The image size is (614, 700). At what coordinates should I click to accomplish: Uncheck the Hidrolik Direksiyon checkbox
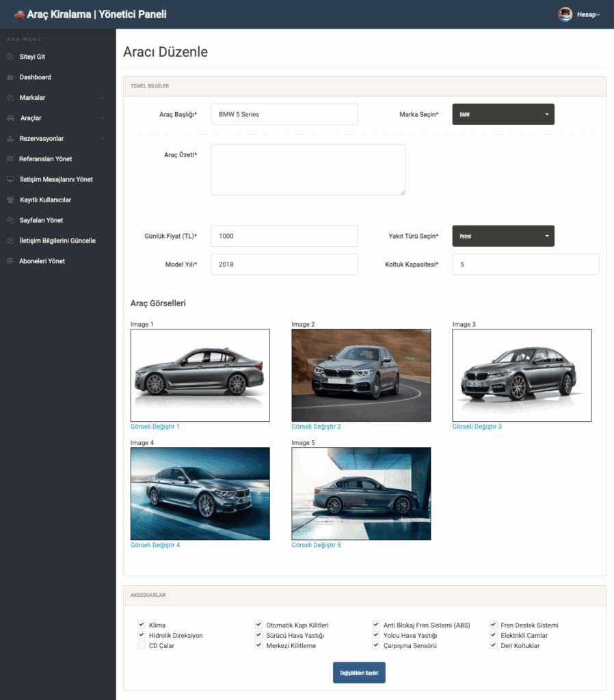point(142,635)
